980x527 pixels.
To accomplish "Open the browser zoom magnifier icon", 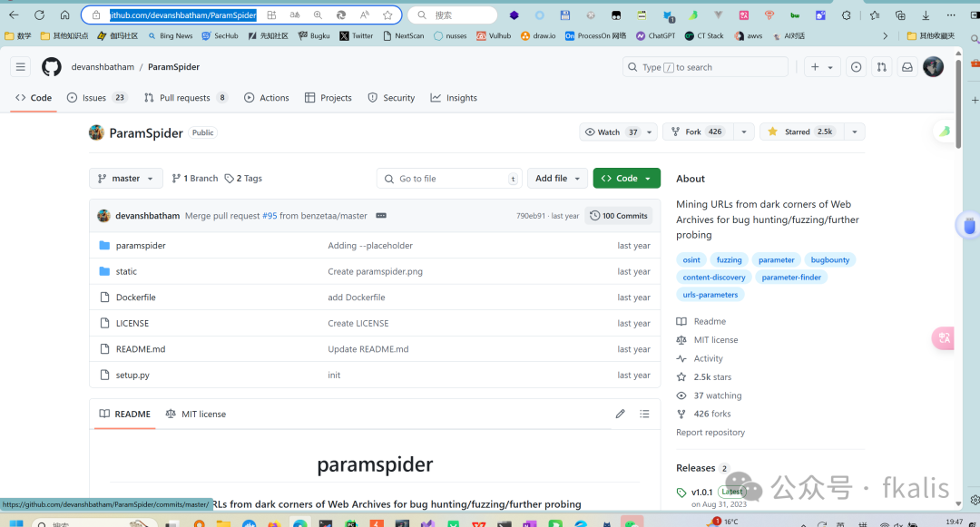I will coord(318,15).
